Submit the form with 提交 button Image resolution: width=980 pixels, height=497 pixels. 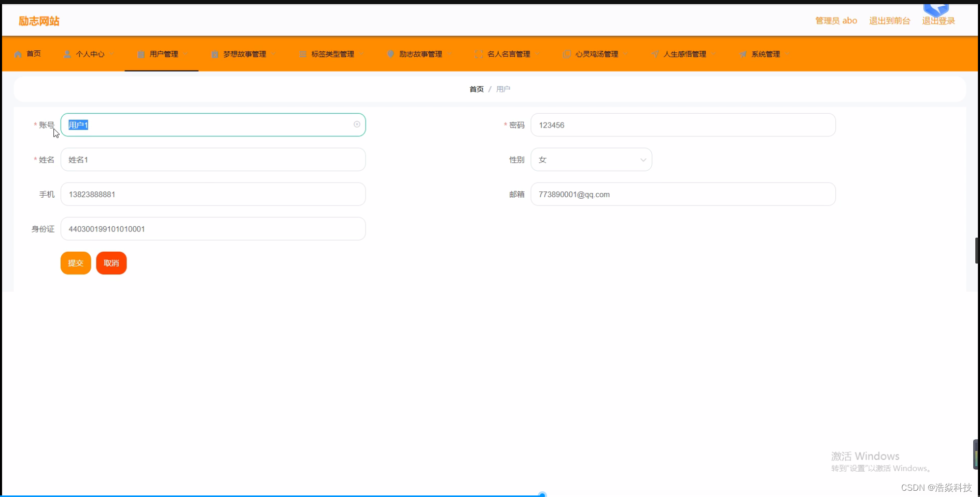pyautogui.click(x=75, y=263)
